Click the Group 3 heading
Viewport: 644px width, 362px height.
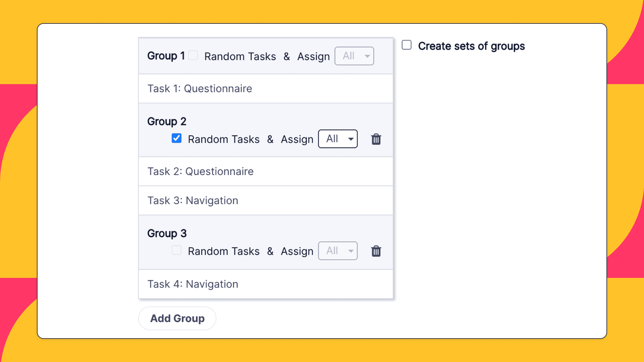pos(167,233)
